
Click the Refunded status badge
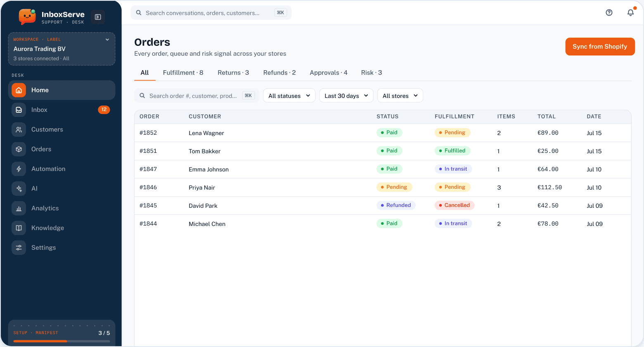pyautogui.click(x=396, y=205)
